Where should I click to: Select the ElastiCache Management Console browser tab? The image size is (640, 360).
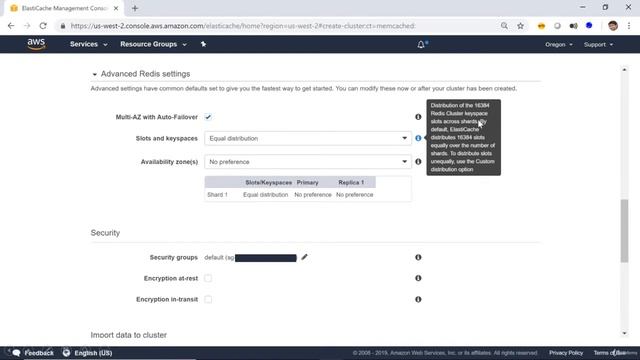coord(64,8)
